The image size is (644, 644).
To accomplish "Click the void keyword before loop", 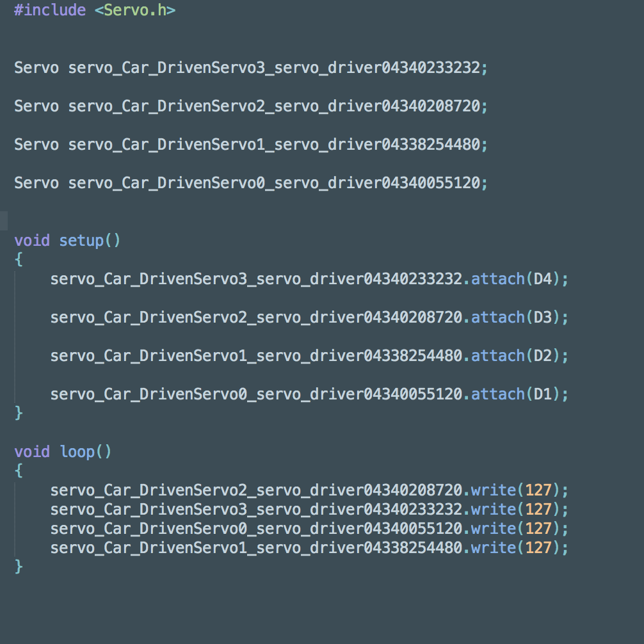I will (31, 452).
